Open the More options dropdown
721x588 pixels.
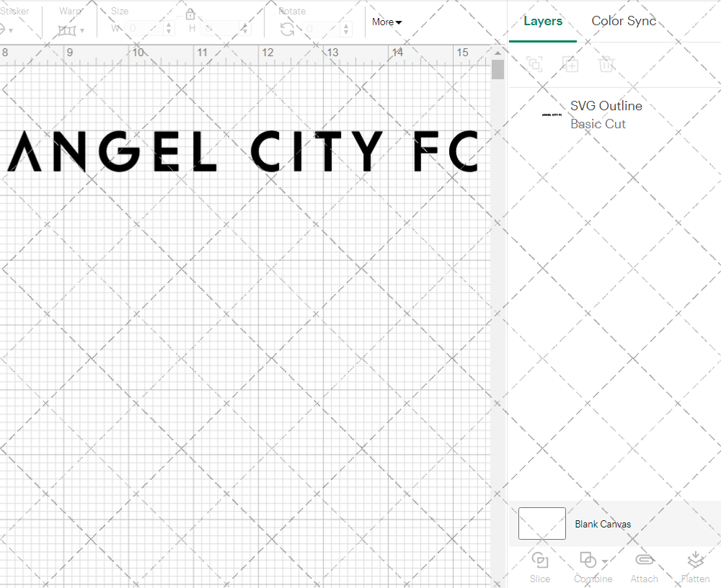pyautogui.click(x=386, y=22)
